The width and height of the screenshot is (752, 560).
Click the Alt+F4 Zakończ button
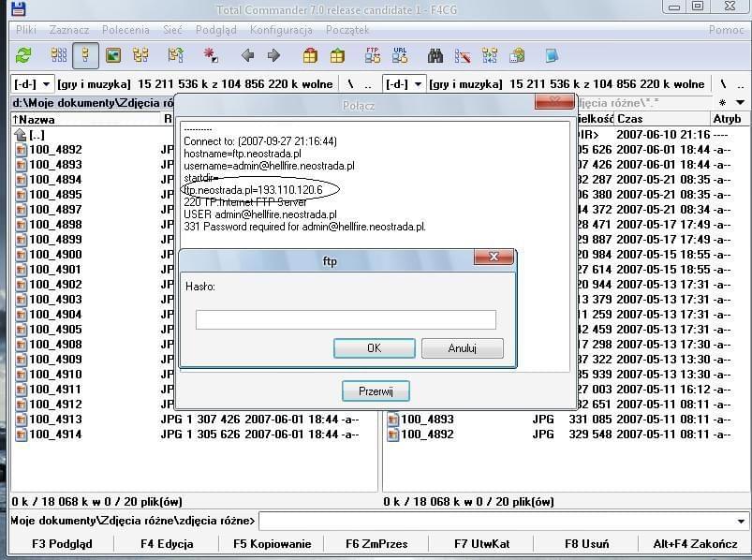[695, 544]
